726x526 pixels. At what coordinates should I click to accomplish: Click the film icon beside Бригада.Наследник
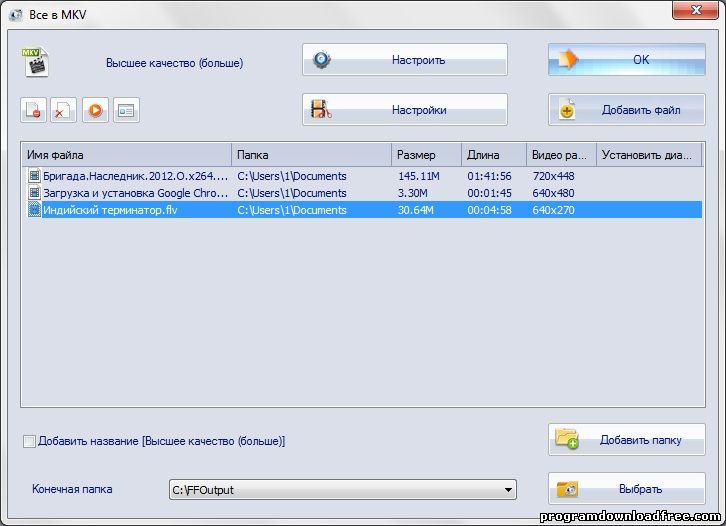34,176
